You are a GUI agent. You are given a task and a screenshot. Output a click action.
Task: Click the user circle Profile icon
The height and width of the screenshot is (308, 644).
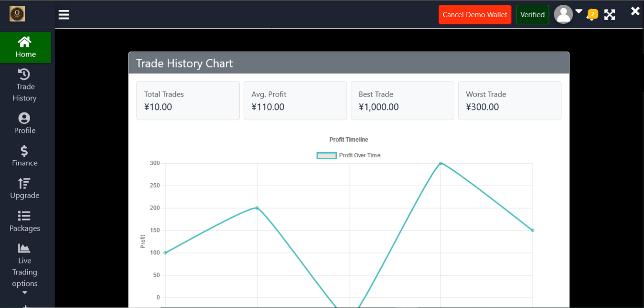[24, 118]
